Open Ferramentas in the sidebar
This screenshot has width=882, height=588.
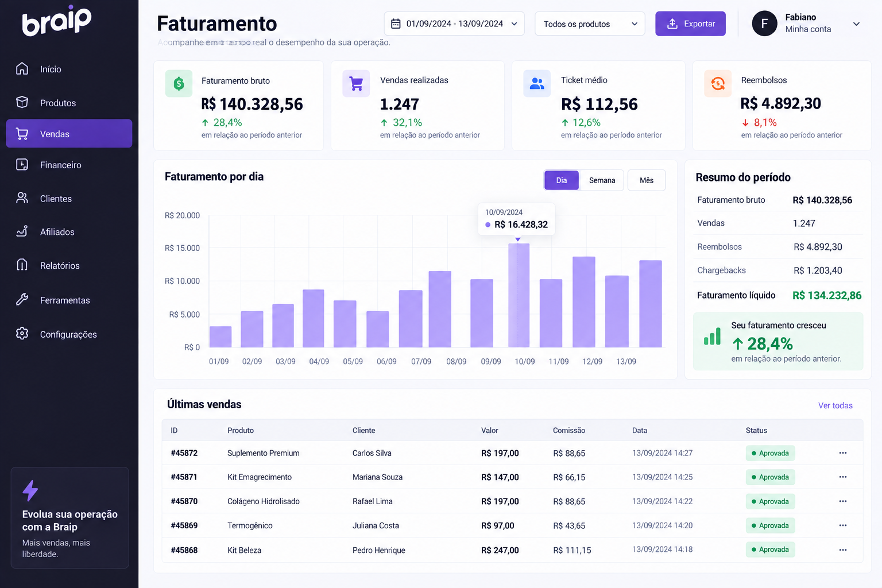(69, 300)
